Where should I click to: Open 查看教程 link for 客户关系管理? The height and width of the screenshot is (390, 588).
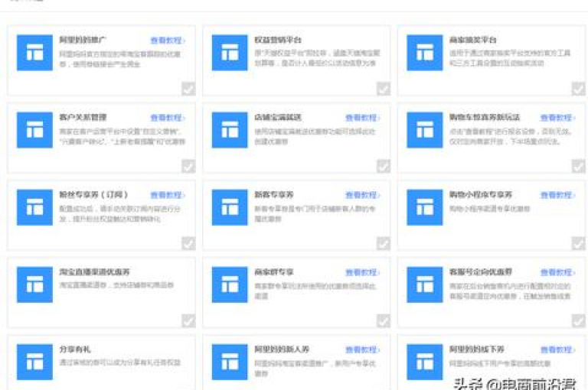point(168,118)
